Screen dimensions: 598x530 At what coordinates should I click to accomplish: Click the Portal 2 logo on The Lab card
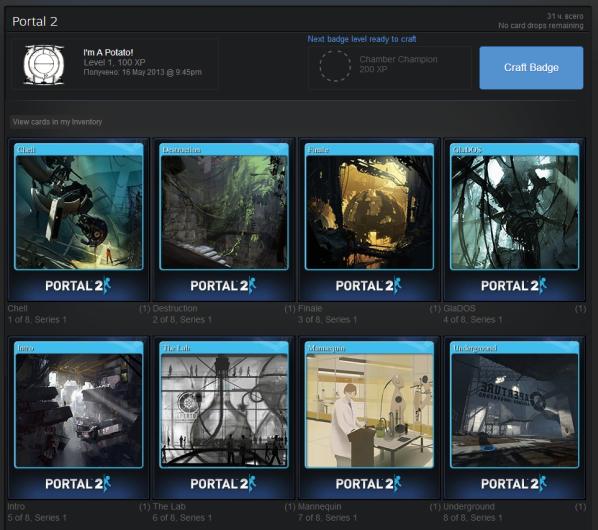pyautogui.click(x=223, y=483)
